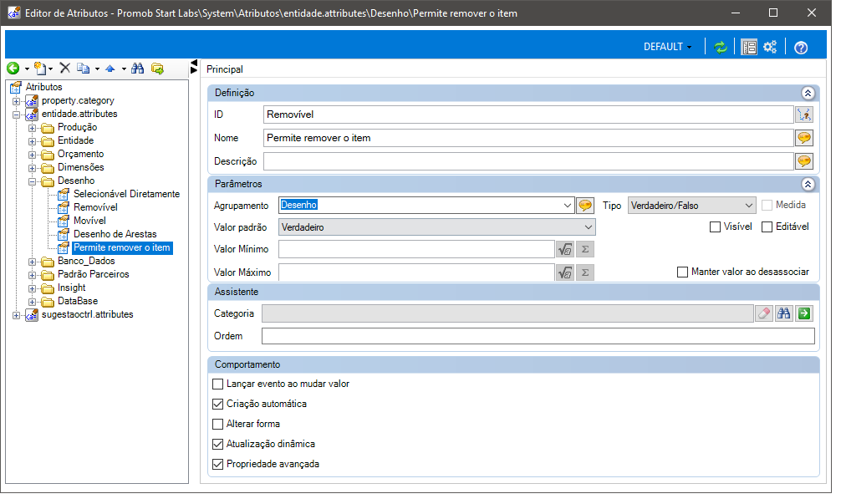Screen dimensions: 841x504
Task: Click the copy icon in the tree toolbar
Action: click(x=83, y=68)
